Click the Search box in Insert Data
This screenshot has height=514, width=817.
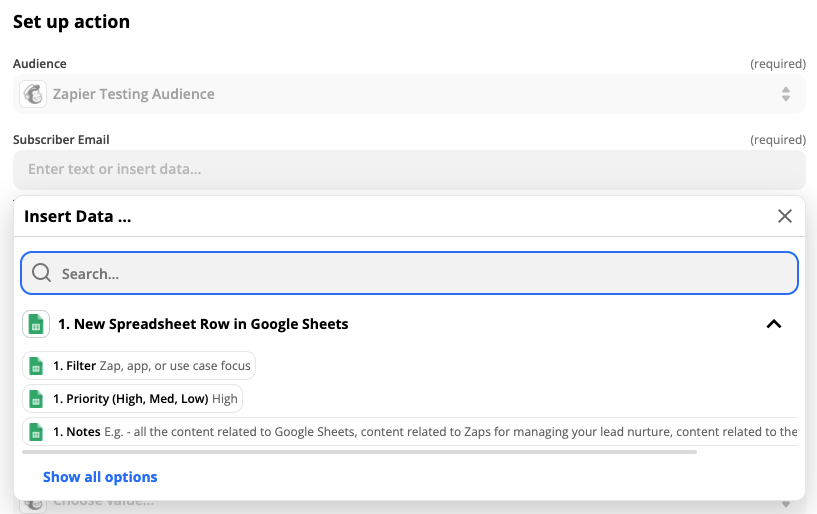click(420, 273)
